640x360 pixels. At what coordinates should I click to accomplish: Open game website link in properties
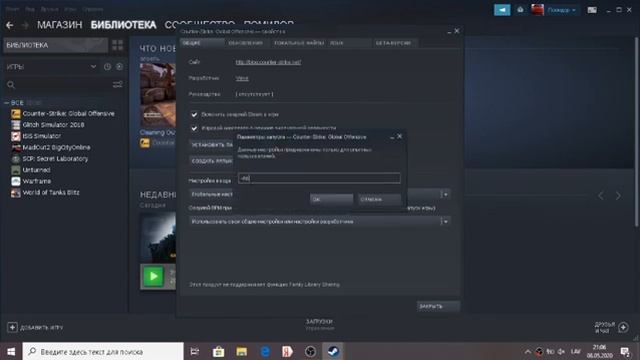point(268,62)
